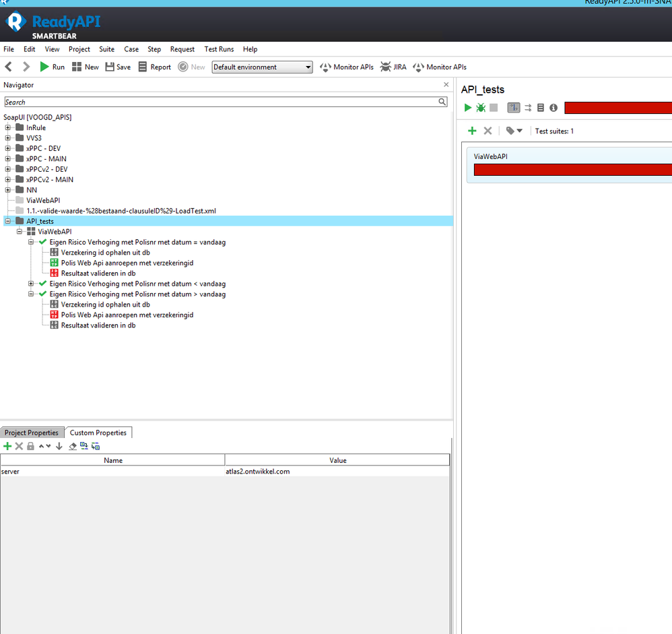The width and height of the screenshot is (672, 634).
Task: Click the JIRA bug icon
Action: [386, 67]
